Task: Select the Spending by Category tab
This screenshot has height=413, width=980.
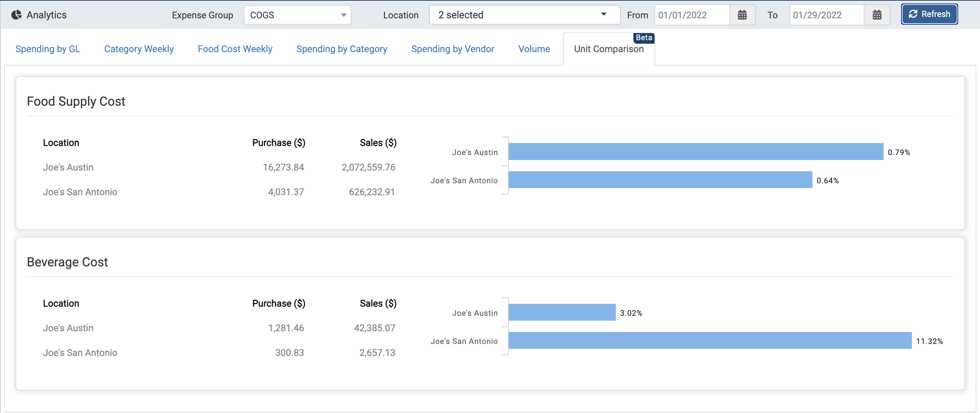Action: [342, 49]
